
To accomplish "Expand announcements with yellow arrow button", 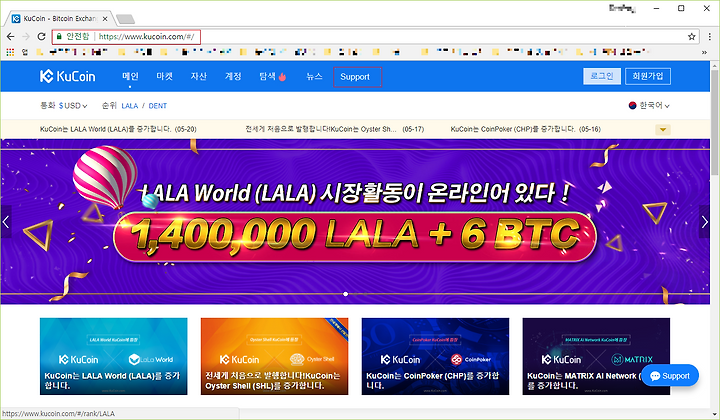I will tap(663, 129).
